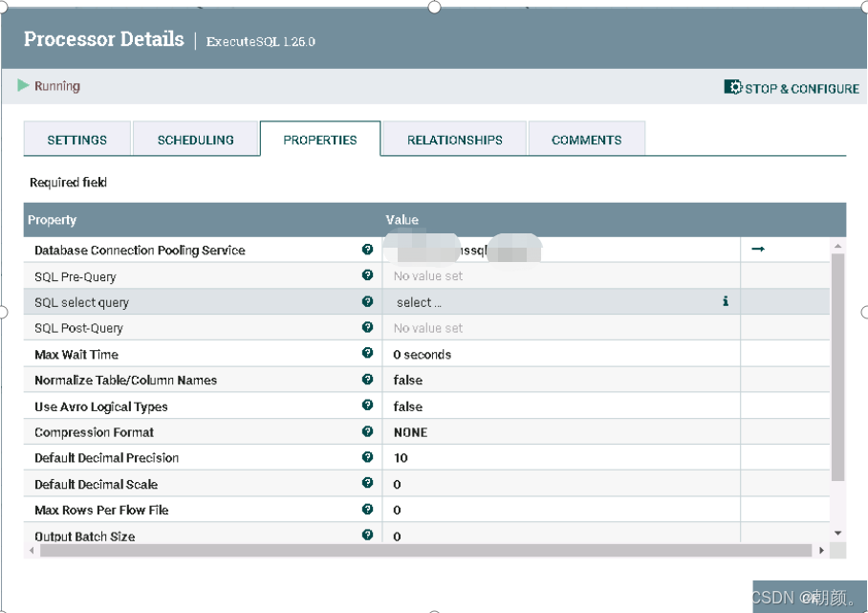Click the 'Output Batch Size' property name
This screenshot has height=613, width=868.
pos(85,536)
